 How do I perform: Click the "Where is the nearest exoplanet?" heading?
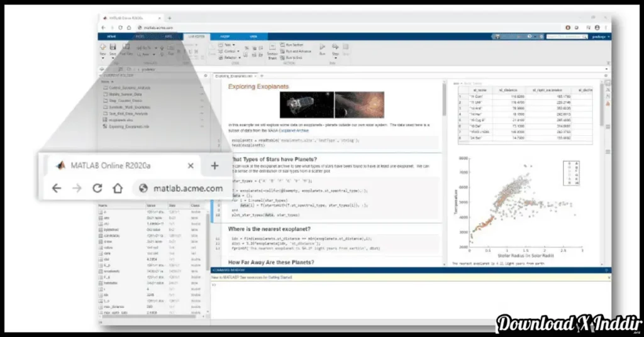pos(269,229)
